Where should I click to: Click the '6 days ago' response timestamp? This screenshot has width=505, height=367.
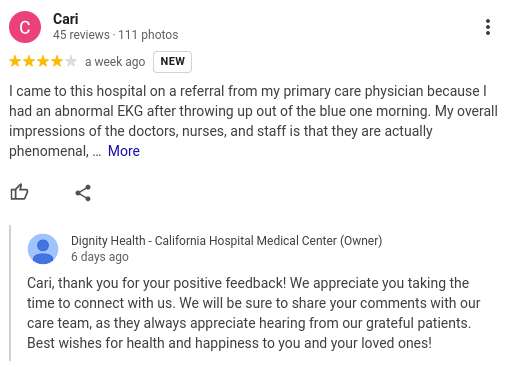point(100,257)
